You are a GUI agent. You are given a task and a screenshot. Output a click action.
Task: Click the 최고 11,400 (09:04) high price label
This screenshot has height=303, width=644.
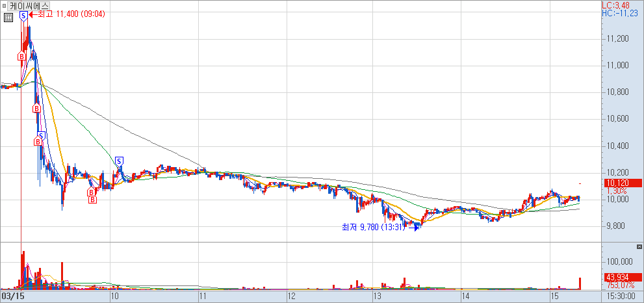pos(71,14)
